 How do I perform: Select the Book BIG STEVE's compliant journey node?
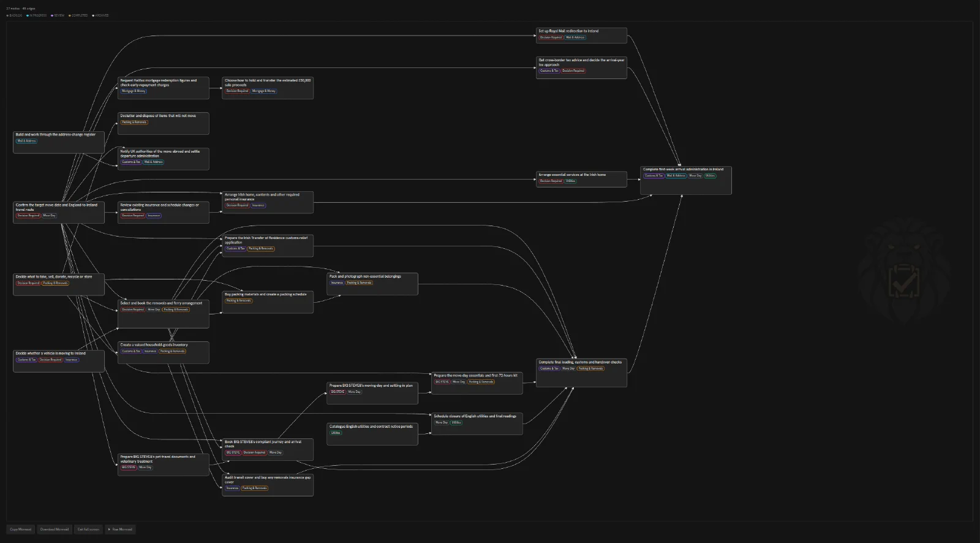(268, 449)
